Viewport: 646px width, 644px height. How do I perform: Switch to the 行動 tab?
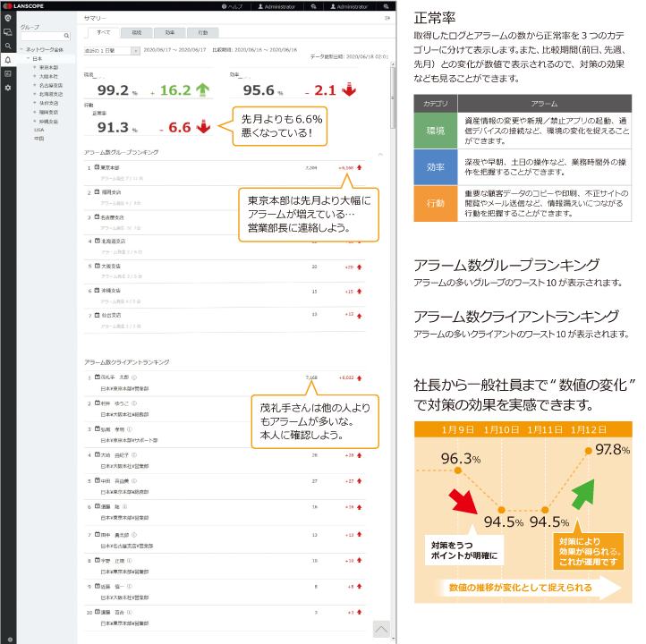(x=202, y=31)
